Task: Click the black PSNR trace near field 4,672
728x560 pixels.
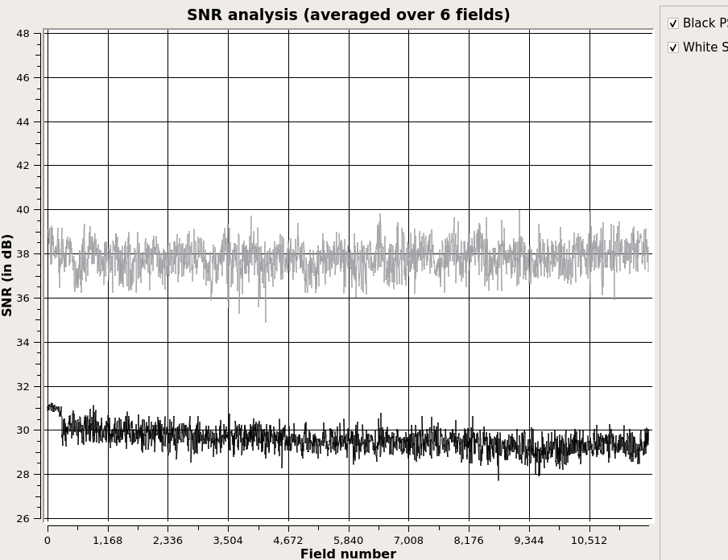Action: 288,439
